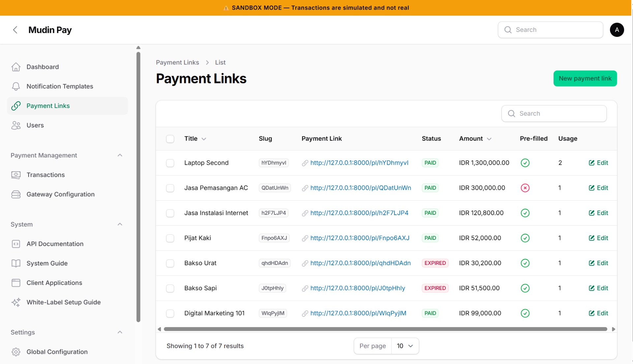Image resolution: width=633 pixels, height=364 pixels.
Task: Open the Per page dropdown
Action: click(405, 346)
